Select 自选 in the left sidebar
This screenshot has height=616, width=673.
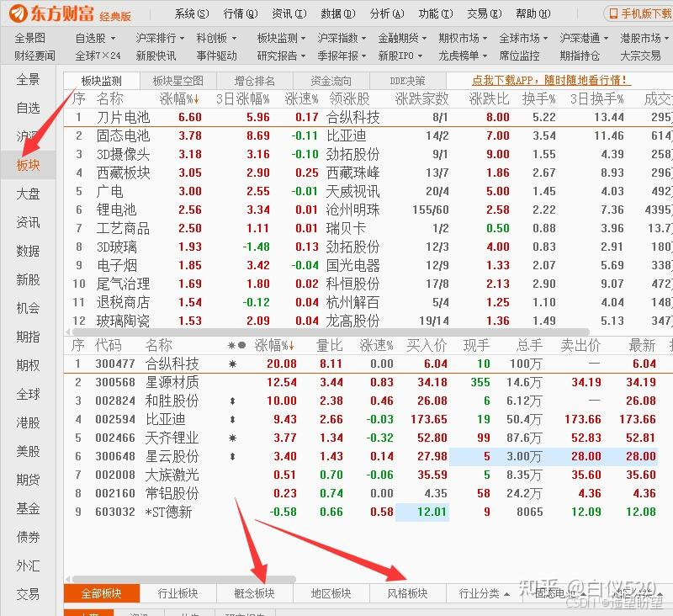coord(28,108)
